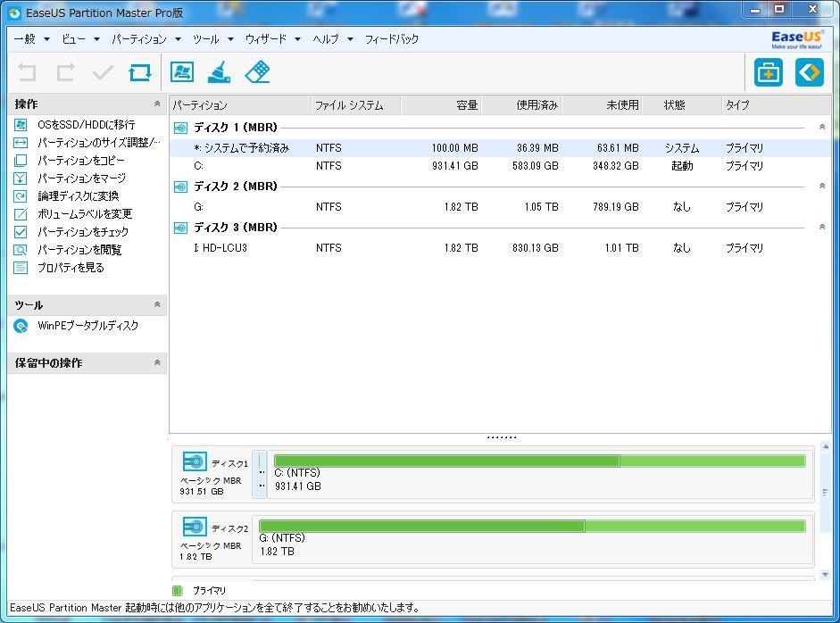The image size is (840, 623).
Task: Click the 論理ディスクに変換 link
Action: pos(79,196)
